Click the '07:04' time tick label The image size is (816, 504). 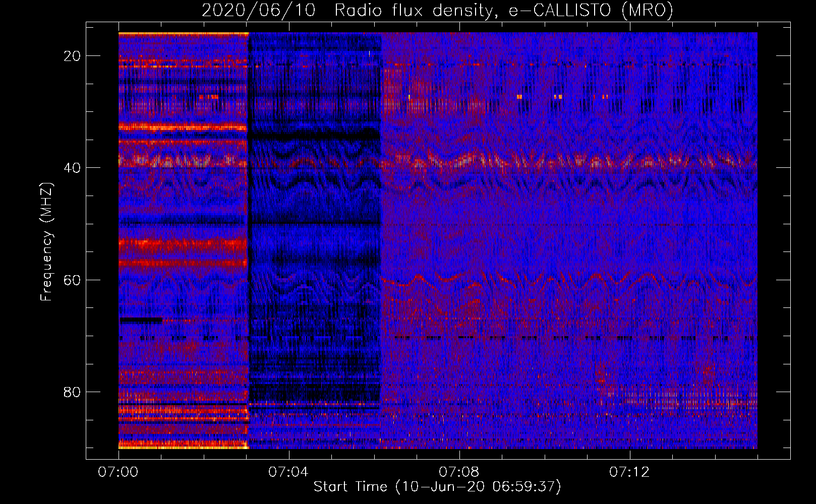tap(288, 472)
